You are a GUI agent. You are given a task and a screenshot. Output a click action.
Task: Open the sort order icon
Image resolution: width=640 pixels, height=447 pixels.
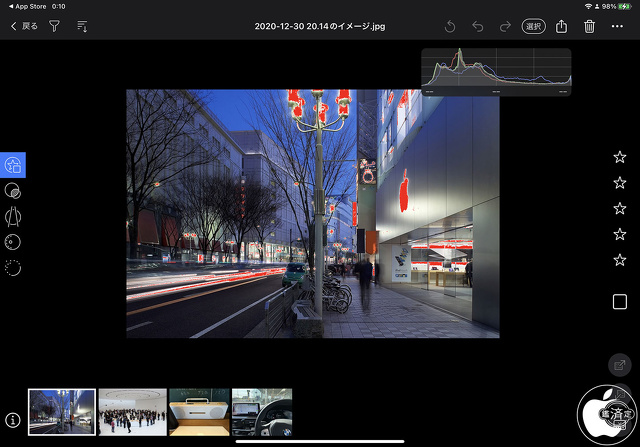pyautogui.click(x=82, y=26)
